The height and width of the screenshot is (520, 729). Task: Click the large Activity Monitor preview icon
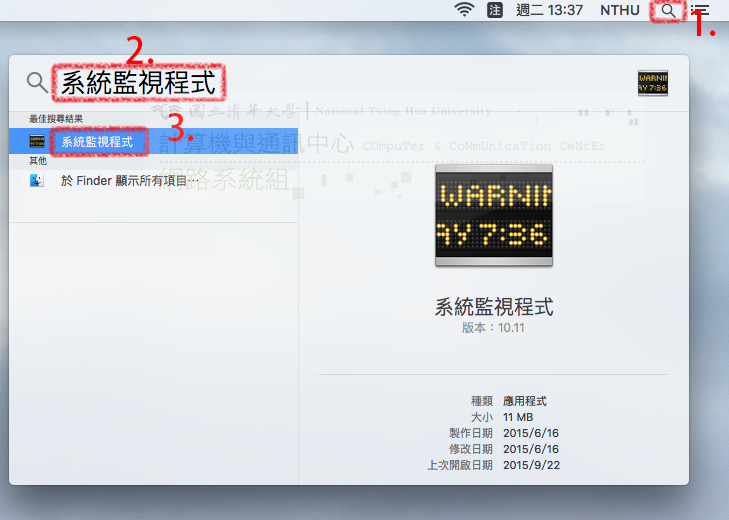point(494,216)
